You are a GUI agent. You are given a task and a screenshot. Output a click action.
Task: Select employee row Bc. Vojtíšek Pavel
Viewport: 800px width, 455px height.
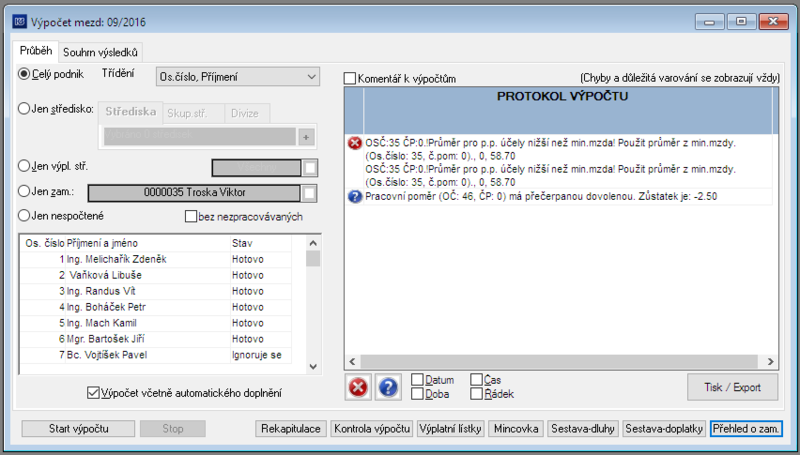point(156,355)
